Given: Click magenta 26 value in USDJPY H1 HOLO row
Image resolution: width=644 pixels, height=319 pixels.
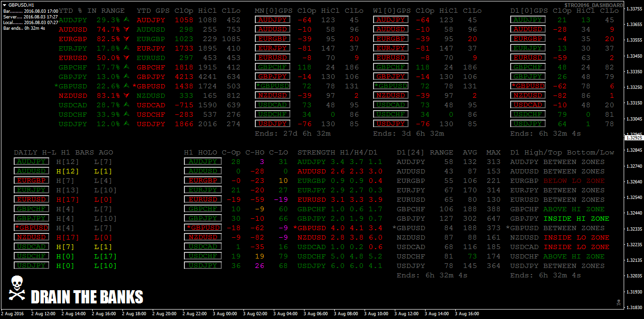Looking at the screenshot, I should click(260, 266).
